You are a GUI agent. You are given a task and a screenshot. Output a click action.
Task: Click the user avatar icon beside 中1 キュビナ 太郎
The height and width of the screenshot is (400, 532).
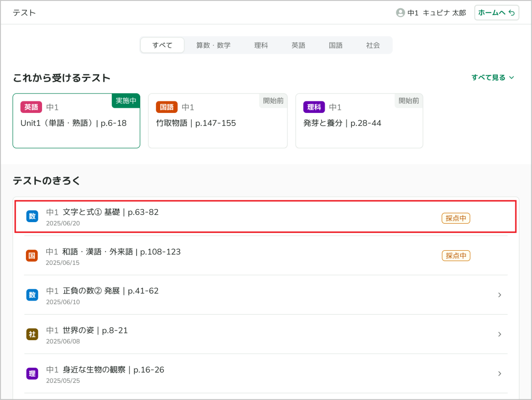tap(401, 13)
